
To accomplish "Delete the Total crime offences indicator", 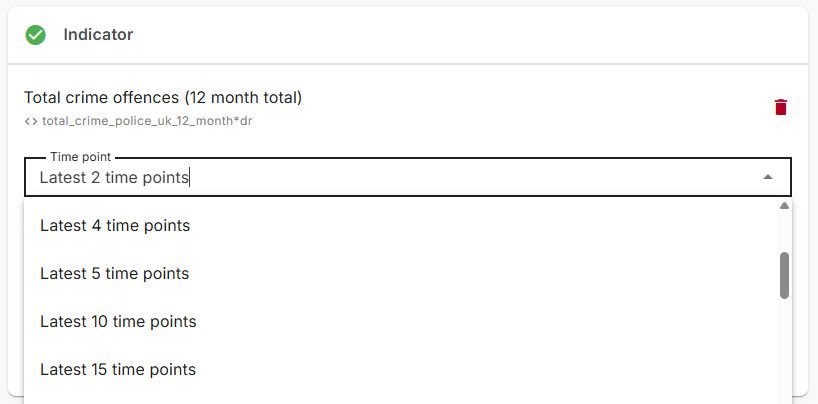I will point(781,107).
